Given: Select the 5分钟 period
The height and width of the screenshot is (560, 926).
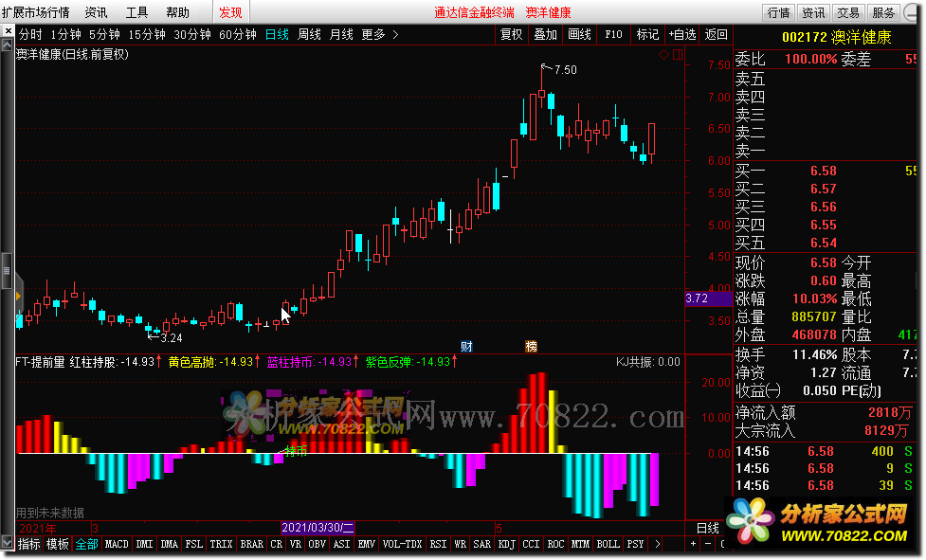Looking at the screenshot, I should pos(104,35).
